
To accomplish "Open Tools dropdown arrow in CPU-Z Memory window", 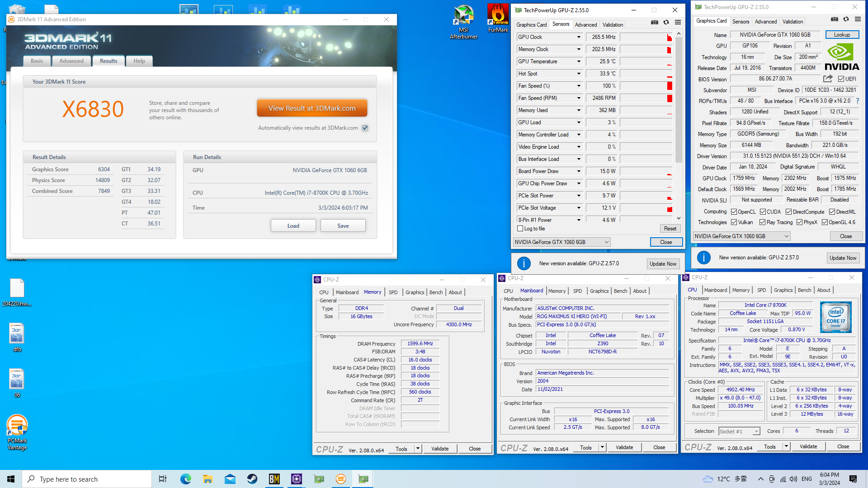I will (418, 449).
